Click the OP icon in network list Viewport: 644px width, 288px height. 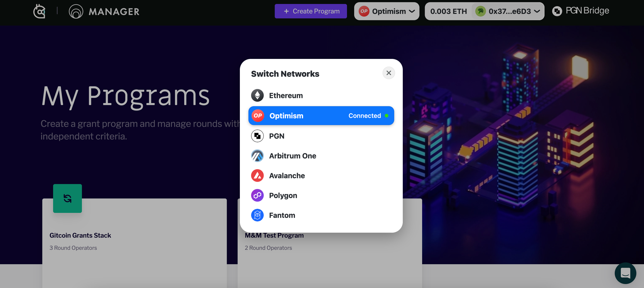click(x=258, y=116)
